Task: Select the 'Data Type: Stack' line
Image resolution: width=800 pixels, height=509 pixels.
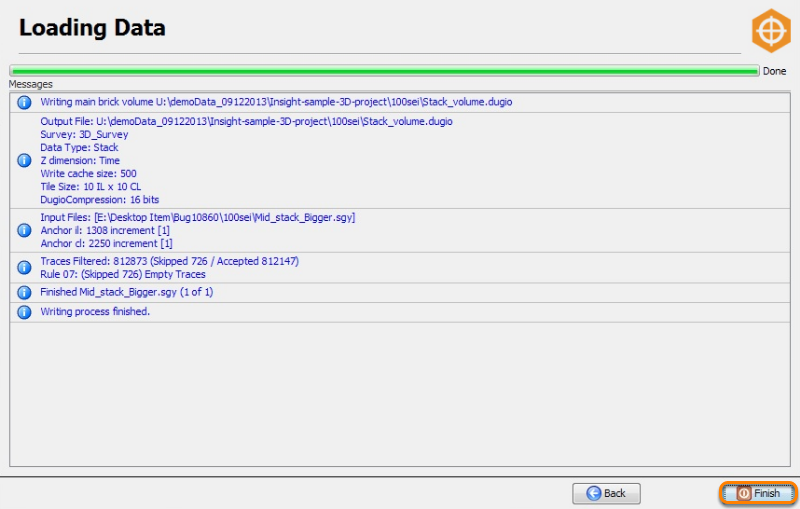Action: pos(79,147)
